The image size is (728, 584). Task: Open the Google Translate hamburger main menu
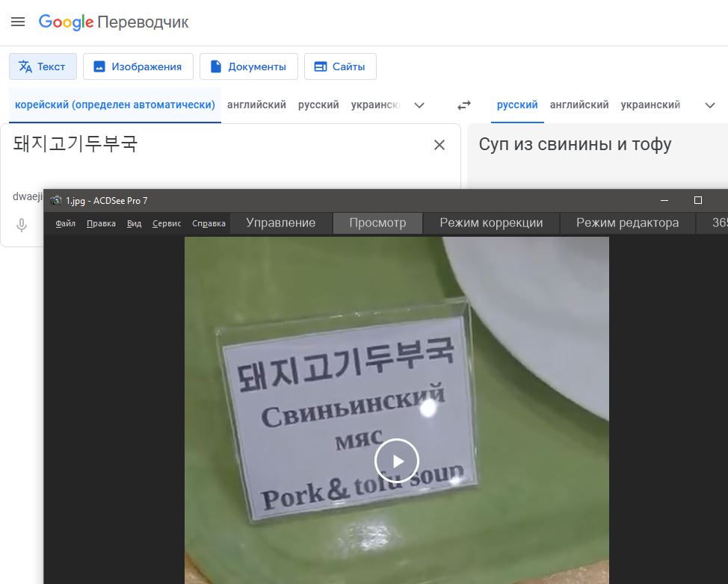[x=18, y=22]
